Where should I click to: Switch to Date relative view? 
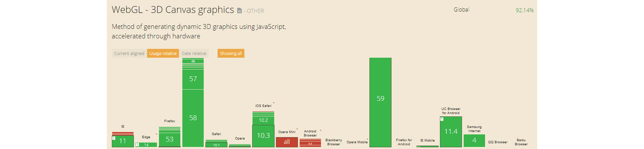tap(194, 53)
